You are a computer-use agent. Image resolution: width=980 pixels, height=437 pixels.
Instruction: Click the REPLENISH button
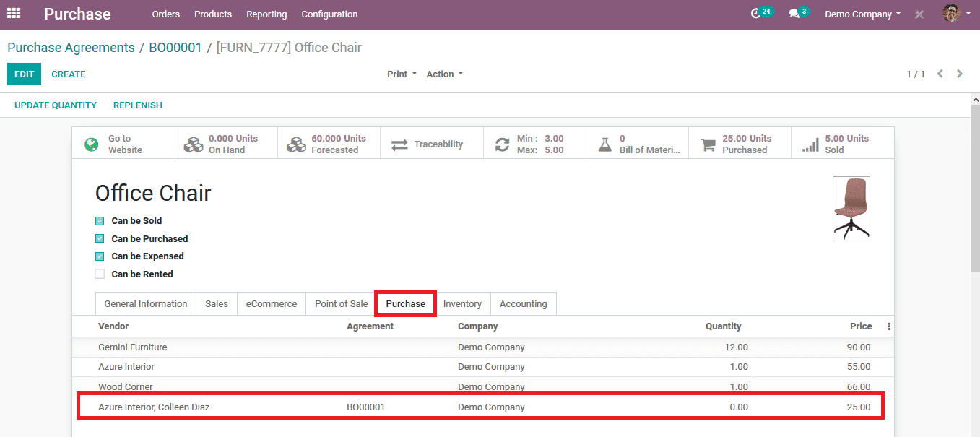tap(138, 105)
